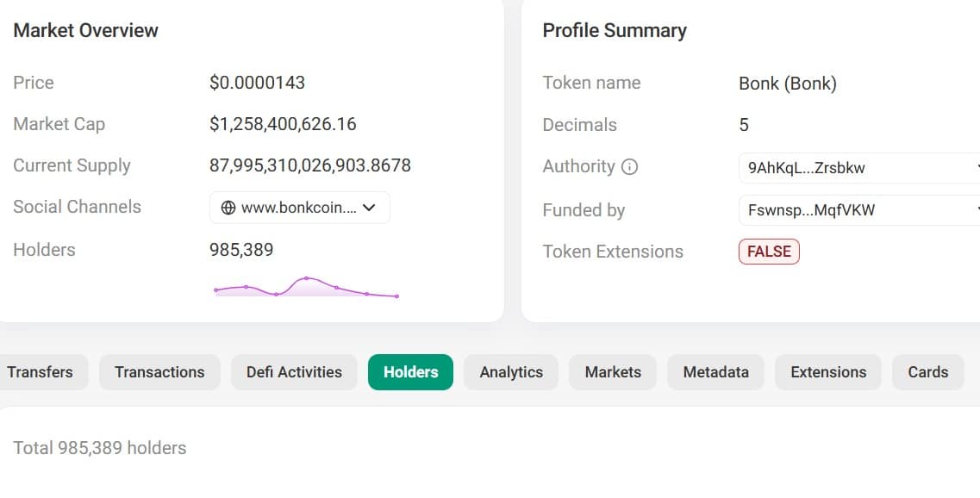This screenshot has height=498, width=980.
Task: Open the Cards tab
Action: (928, 372)
